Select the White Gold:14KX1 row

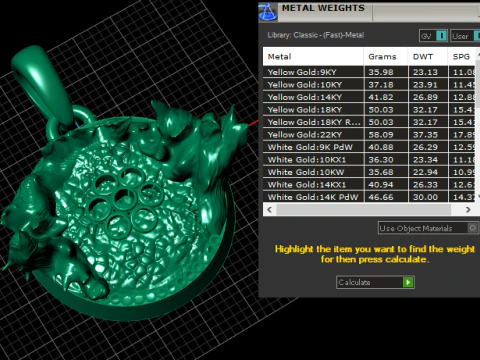point(369,185)
